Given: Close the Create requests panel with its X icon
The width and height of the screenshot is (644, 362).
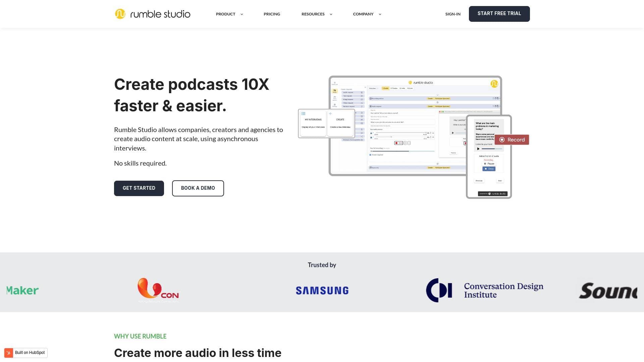Looking at the screenshot, I should 365,87.
